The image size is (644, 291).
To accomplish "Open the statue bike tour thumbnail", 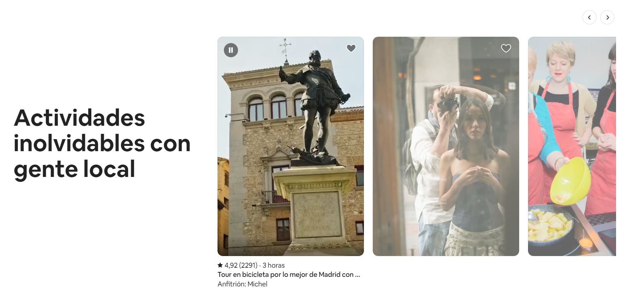I will pyautogui.click(x=291, y=146).
